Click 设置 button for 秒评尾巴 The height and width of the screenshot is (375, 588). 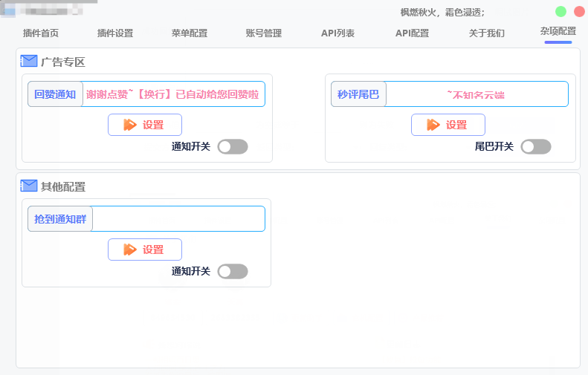point(448,125)
